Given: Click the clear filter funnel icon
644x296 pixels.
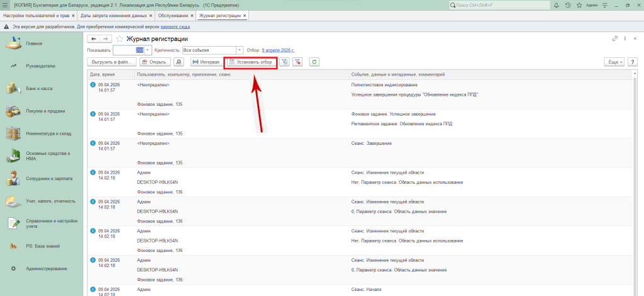Looking at the screenshot, I should (x=297, y=62).
